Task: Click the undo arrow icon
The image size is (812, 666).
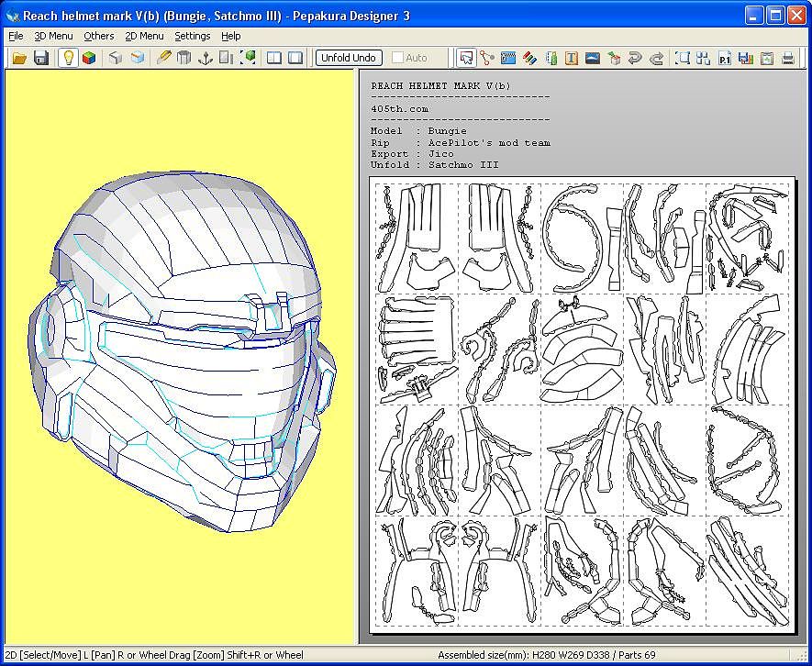Action: 635,58
